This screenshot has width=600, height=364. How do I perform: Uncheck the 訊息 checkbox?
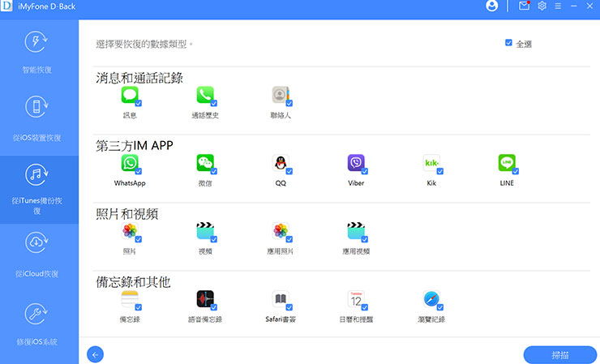(139, 103)
